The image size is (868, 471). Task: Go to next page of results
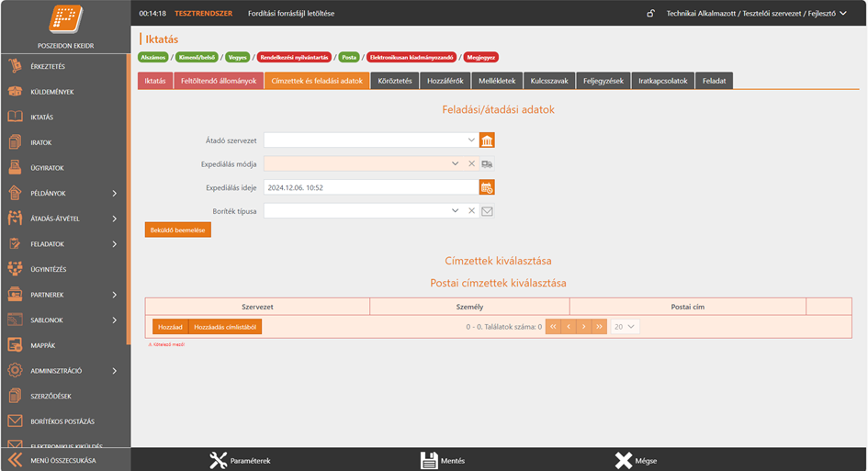[x=583, y=327]
